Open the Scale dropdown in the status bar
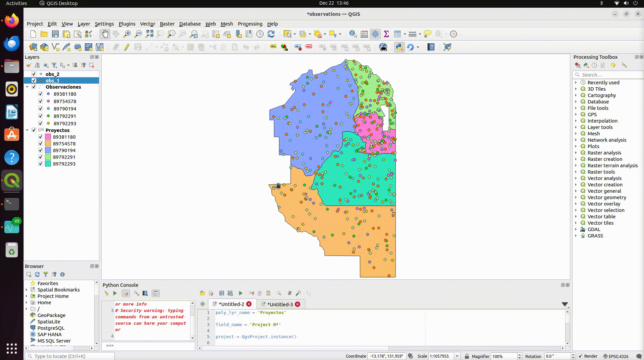 click(x=457, y=356)
